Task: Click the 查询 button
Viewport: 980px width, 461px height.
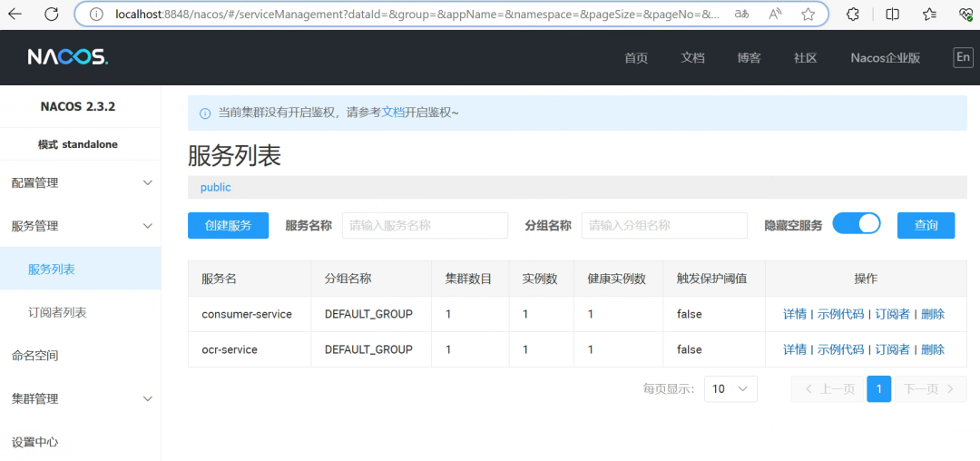Action: [x=926, y=225]
